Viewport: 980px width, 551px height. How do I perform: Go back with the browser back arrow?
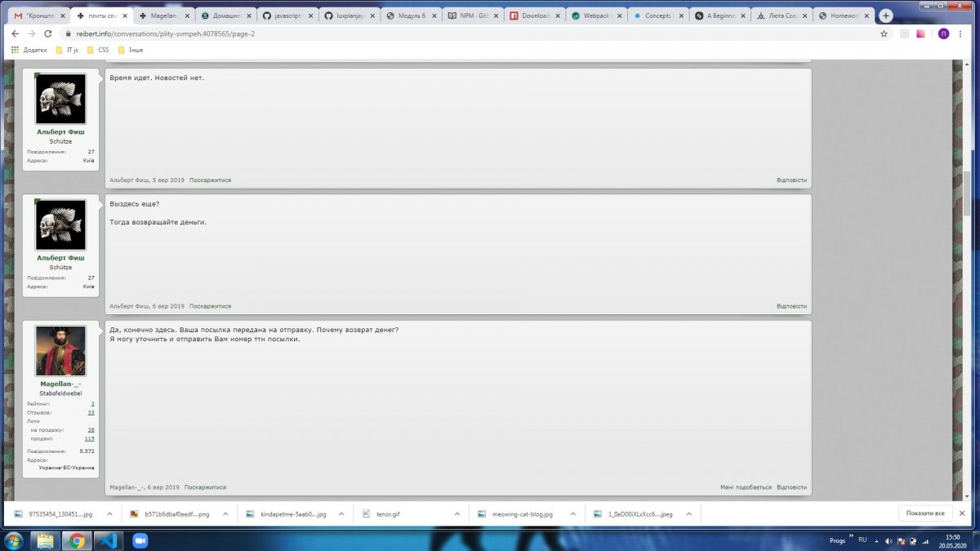click(16, 33)
